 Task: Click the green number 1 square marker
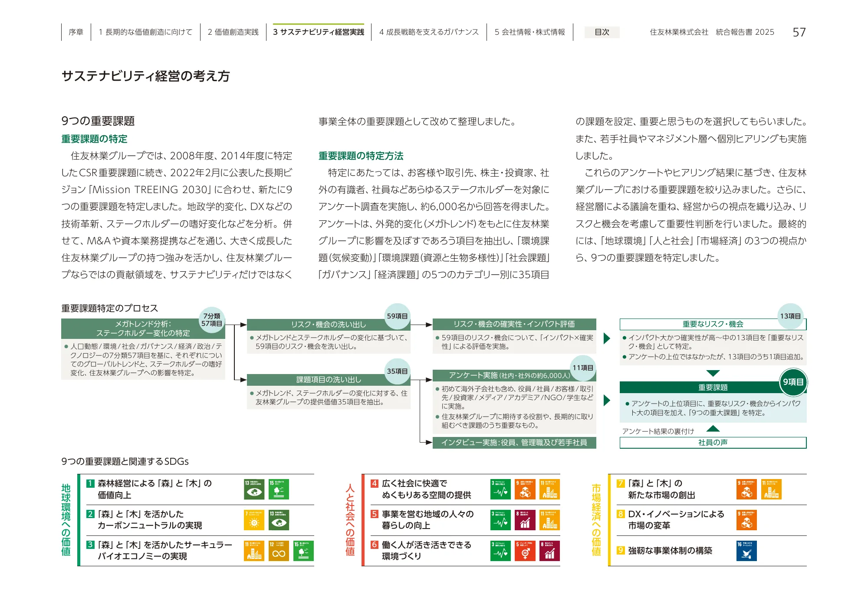pyautogui.click(x=90, y=483)
